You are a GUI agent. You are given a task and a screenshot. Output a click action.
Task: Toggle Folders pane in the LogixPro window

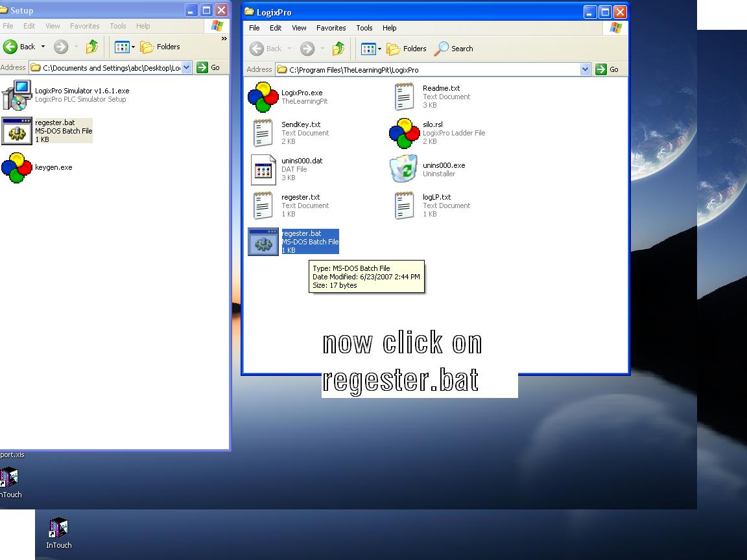(x=407, y=49)
